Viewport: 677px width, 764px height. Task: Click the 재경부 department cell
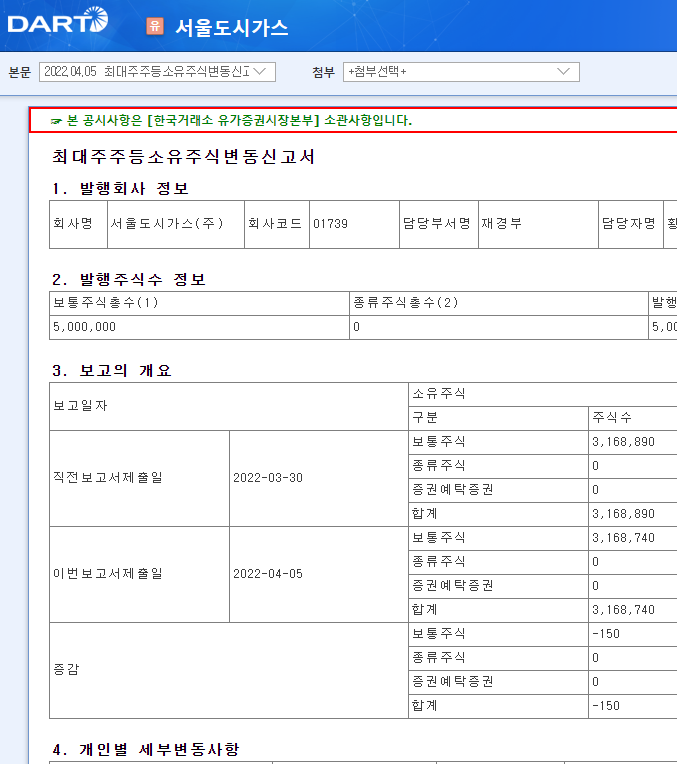(x=538, y=224)
